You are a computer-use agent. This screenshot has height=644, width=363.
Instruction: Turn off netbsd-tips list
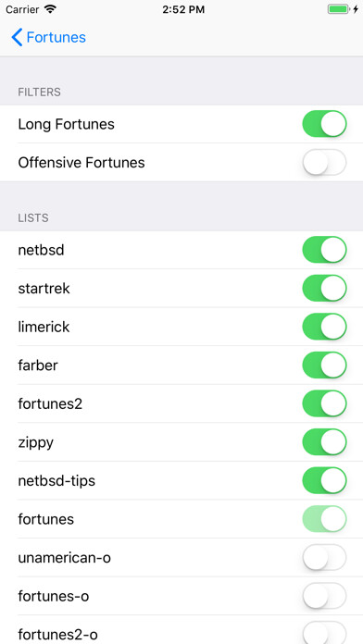pos(324,480)
